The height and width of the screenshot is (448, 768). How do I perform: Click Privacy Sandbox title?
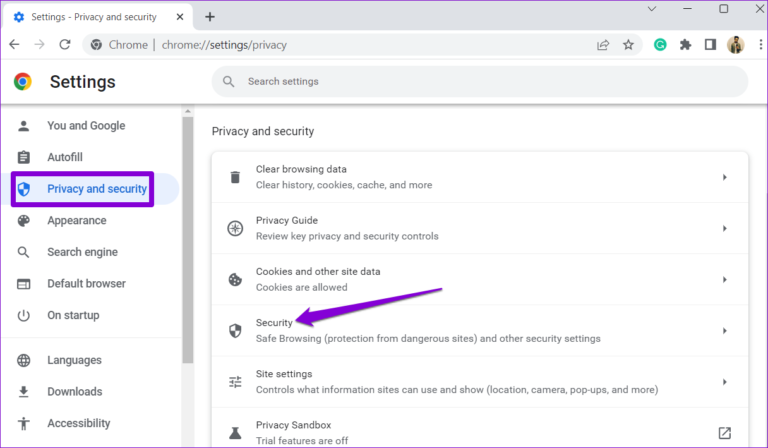293,425
